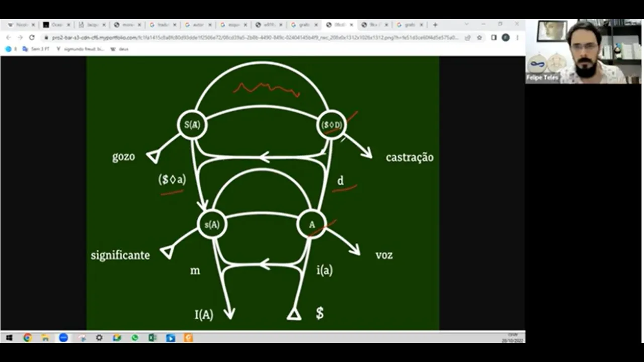The image size is (644, 362).
Task: Open File Explorer from the taskbar
Action: coord(45,338)
